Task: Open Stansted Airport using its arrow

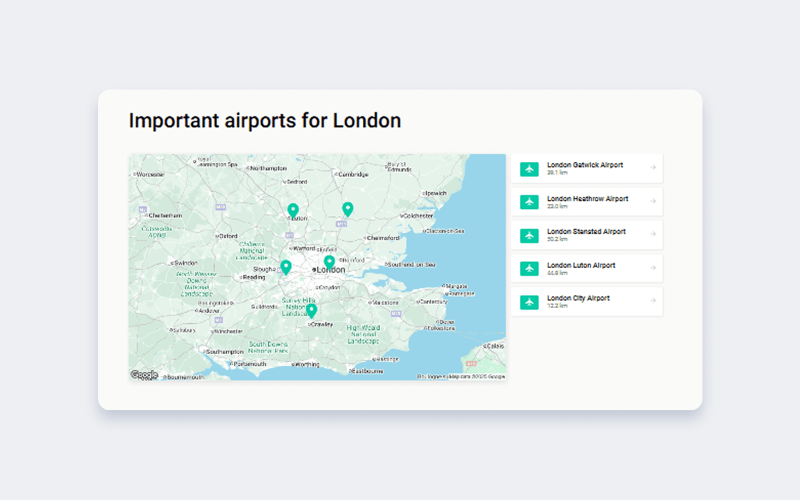Action: point(652,235)
